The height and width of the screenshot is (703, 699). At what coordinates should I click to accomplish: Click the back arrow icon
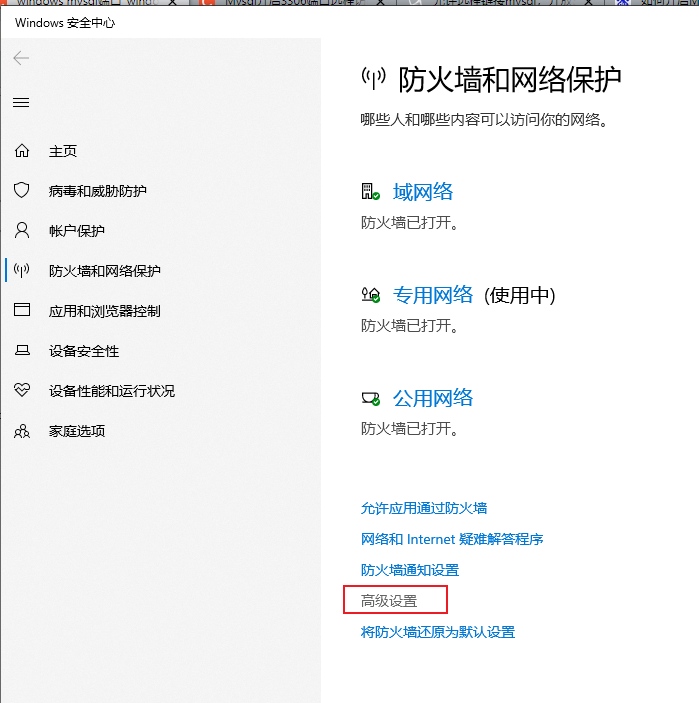coord(21,58)
